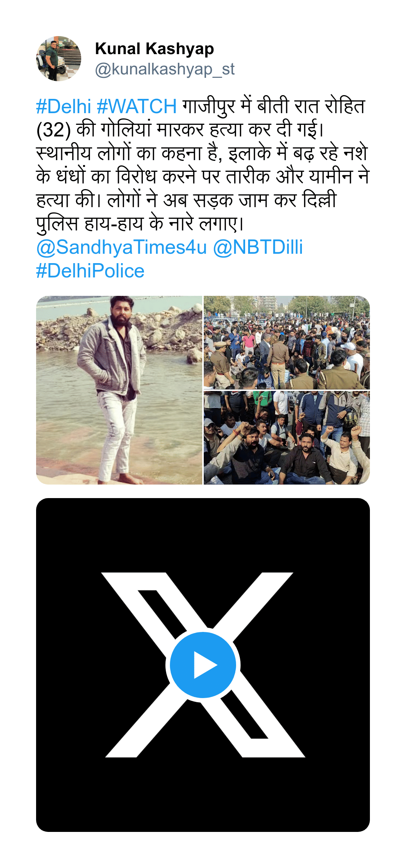Screen dimensions: 406x868
Task: Open the seated protesters photo thumbnail
Action: coord(287,438)
